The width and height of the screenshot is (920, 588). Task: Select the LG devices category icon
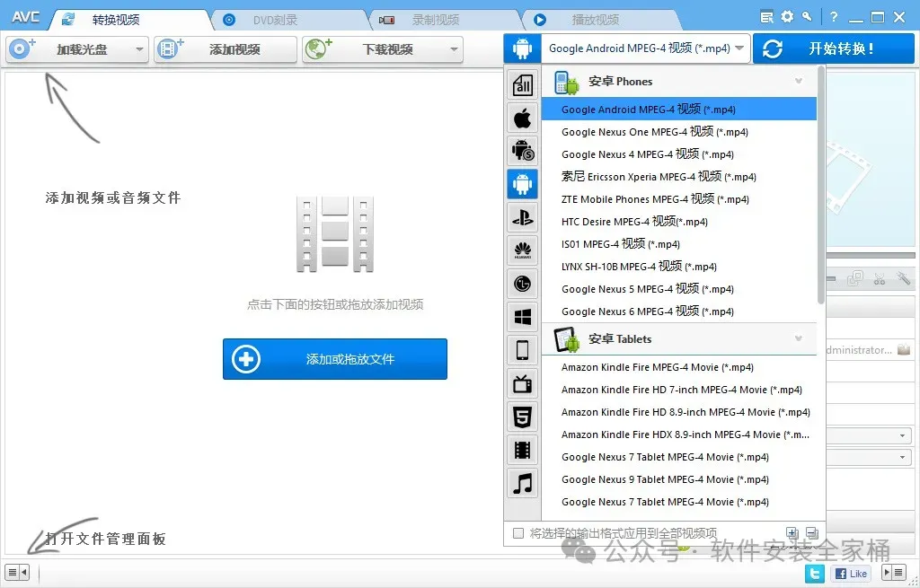click(x=522, y=284)
